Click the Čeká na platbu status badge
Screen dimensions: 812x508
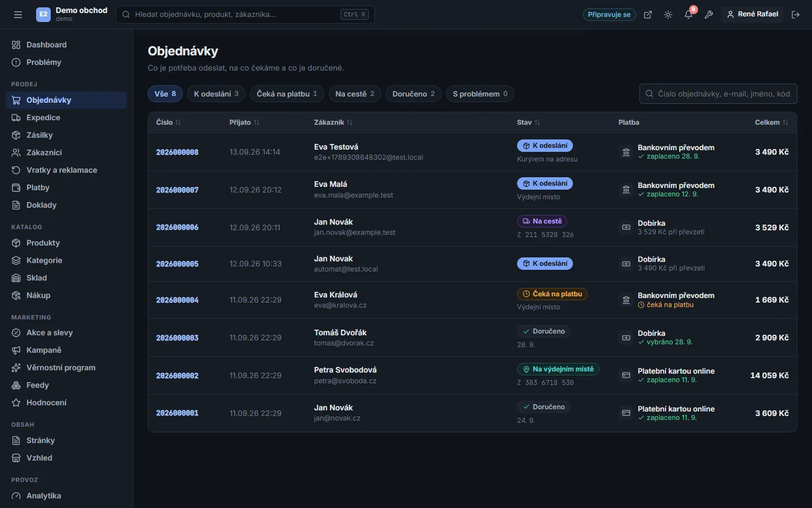[552, 294]
